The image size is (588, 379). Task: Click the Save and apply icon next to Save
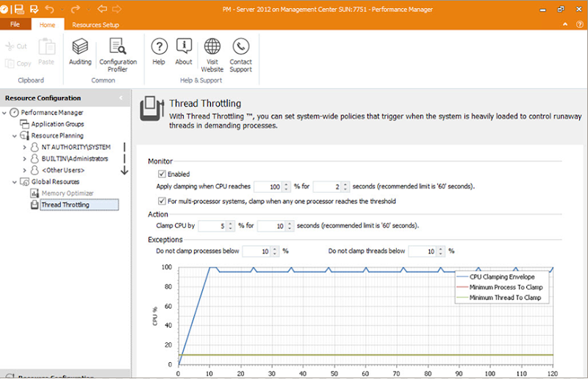(34, 9)
